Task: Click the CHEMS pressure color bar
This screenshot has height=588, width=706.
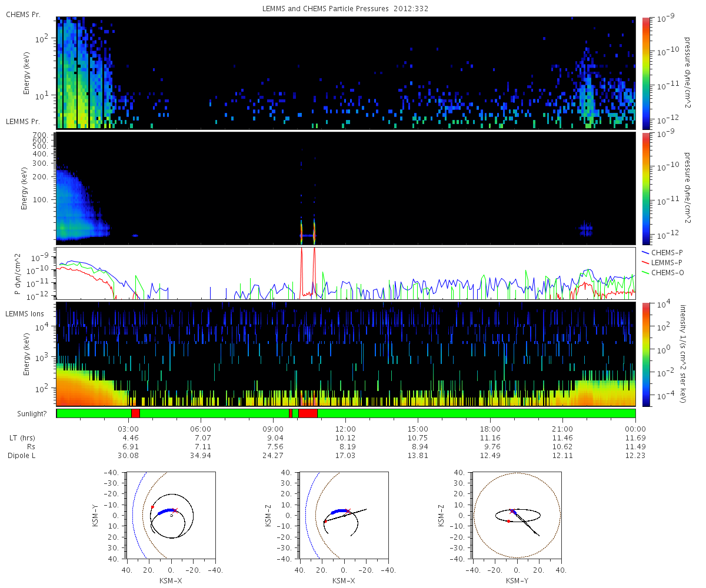Action: 646,73
